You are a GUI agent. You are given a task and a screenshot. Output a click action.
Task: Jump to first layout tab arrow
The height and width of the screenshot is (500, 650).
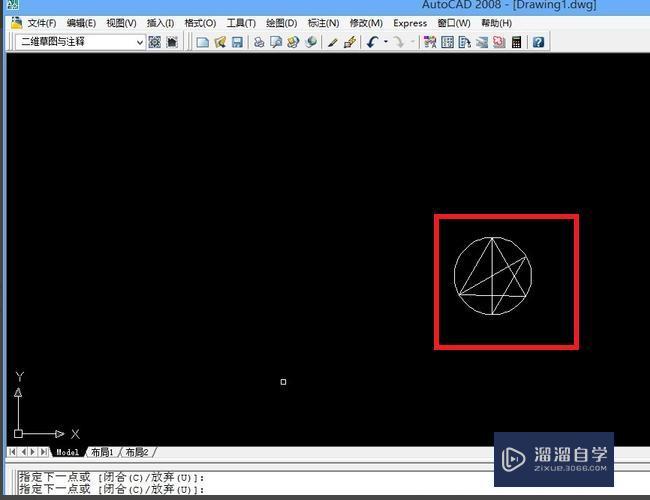12,451
